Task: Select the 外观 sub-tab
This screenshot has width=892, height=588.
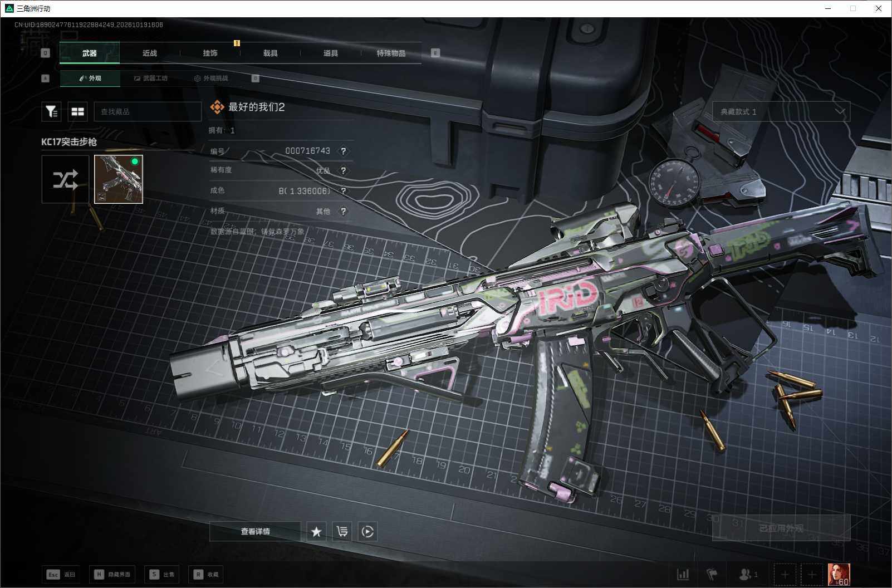Action: pyautogui.click(x=90, y=79)
